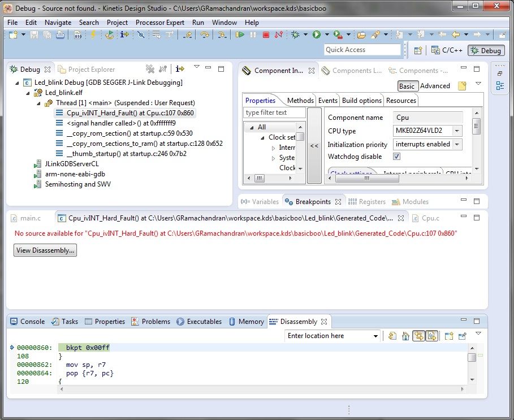Toggle Instruction Stepping Mode in Debug view
The image size is (514, 420).
(x=180, y=69)
